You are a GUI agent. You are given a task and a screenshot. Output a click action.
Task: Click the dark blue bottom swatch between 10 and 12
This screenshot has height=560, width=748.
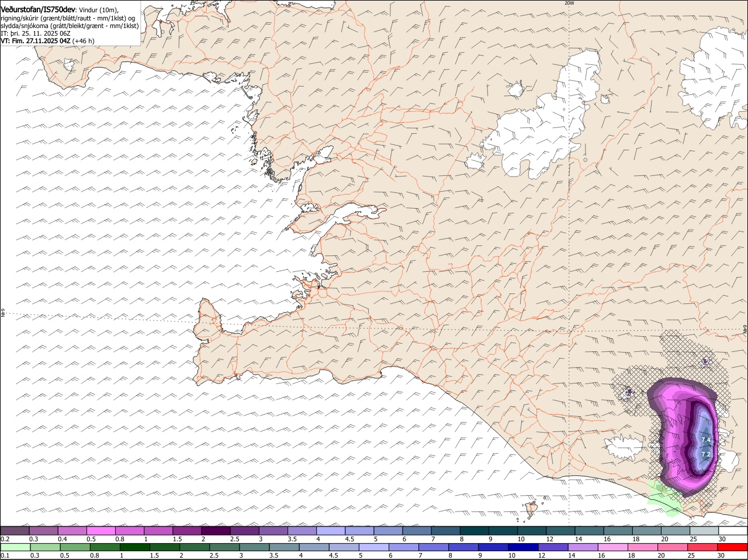coord(523,547)
